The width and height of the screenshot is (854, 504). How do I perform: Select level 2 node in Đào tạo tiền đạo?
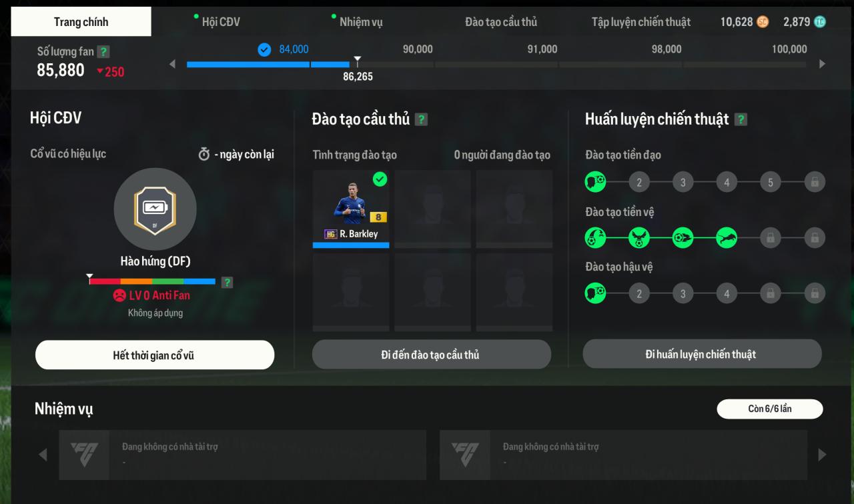pyautogui.click(x=638, y=182)
